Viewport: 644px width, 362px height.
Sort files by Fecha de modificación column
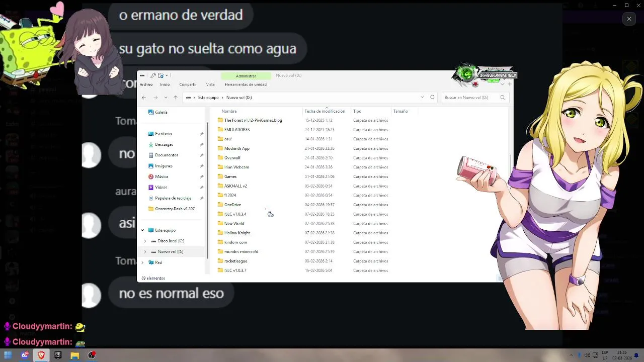coord(325,111)
